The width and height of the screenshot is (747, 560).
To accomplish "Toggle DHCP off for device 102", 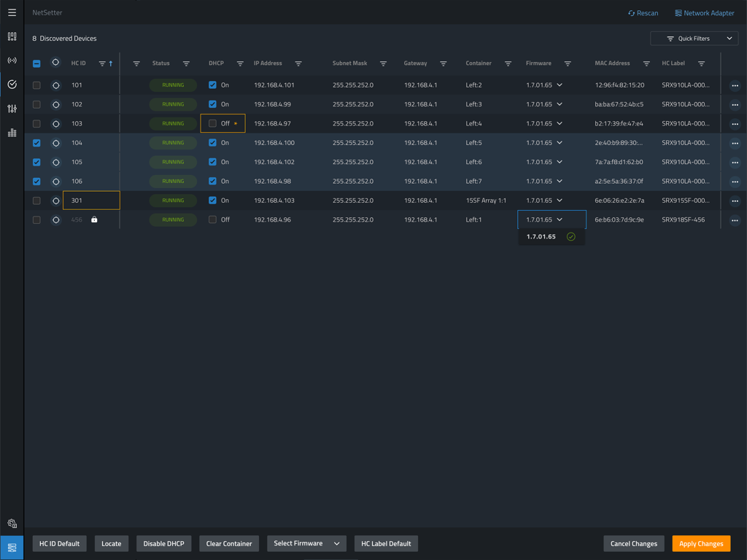I will (x=212, y=104).
